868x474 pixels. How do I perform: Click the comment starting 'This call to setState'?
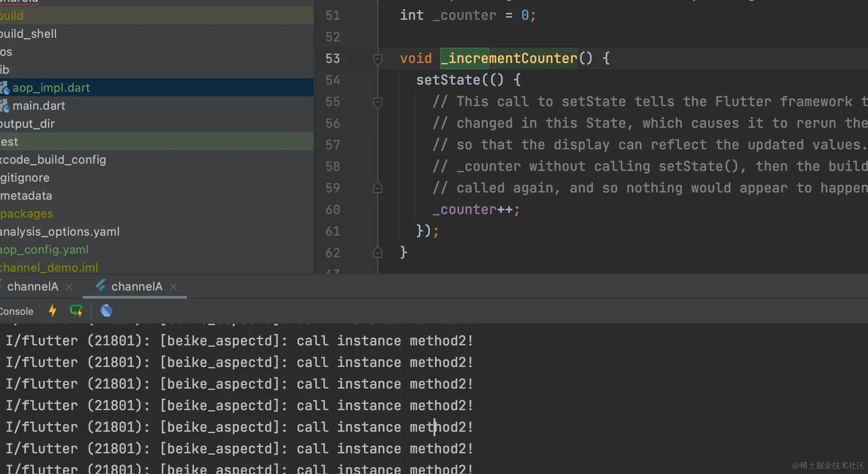pos(650,102)
